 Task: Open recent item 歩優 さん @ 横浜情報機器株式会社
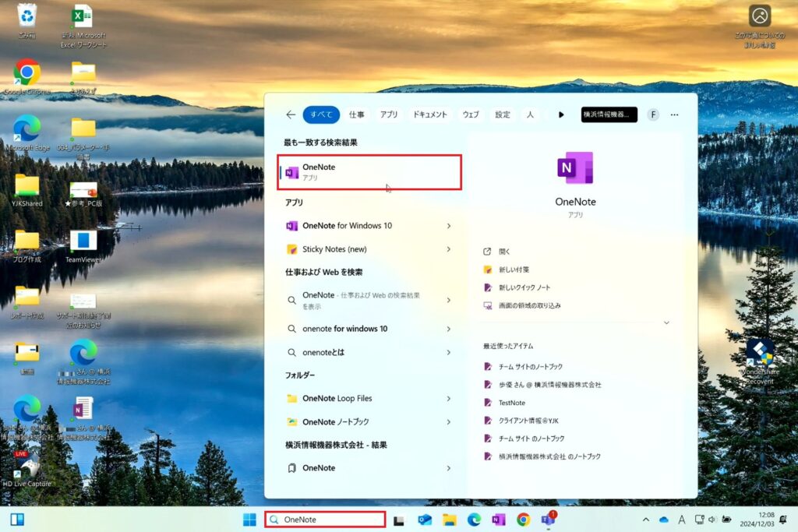click(x=549, y=385)
